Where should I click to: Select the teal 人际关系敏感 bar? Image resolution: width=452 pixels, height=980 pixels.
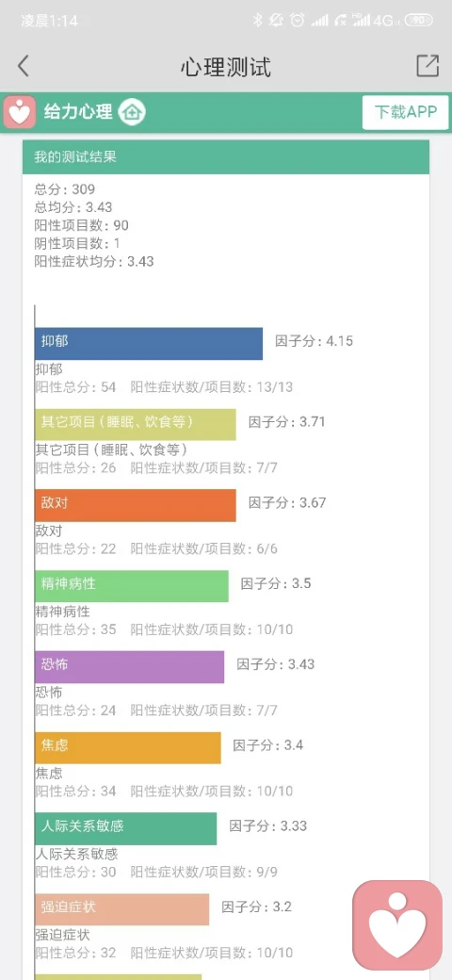pyautogui.click(x=125, y=828)
